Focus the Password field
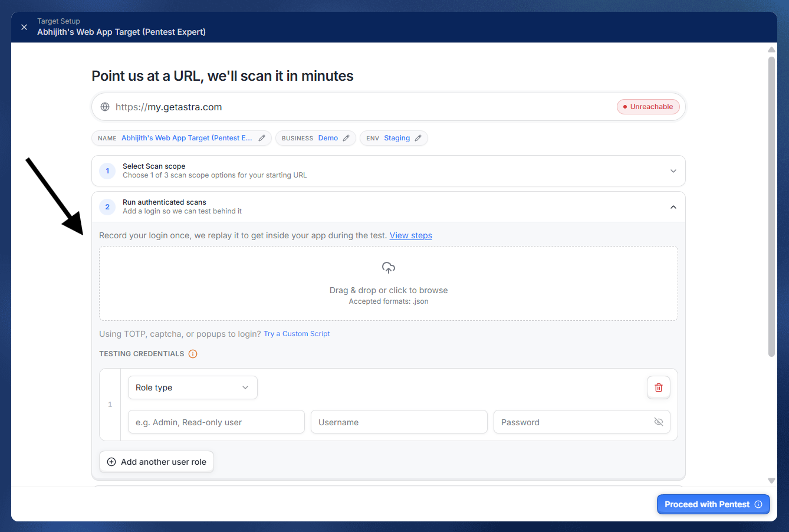This screenshot has height=532, width=789. [x=582, y=422]
